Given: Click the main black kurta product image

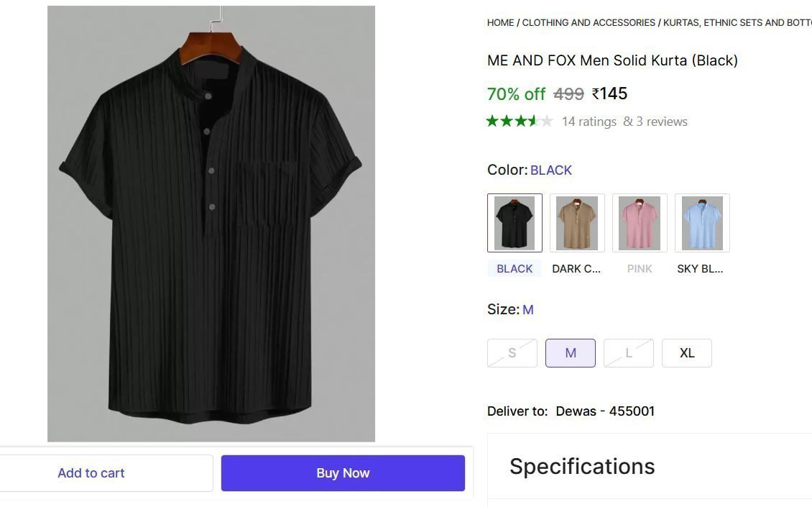Looking at the screenshot, I should 211,224.
